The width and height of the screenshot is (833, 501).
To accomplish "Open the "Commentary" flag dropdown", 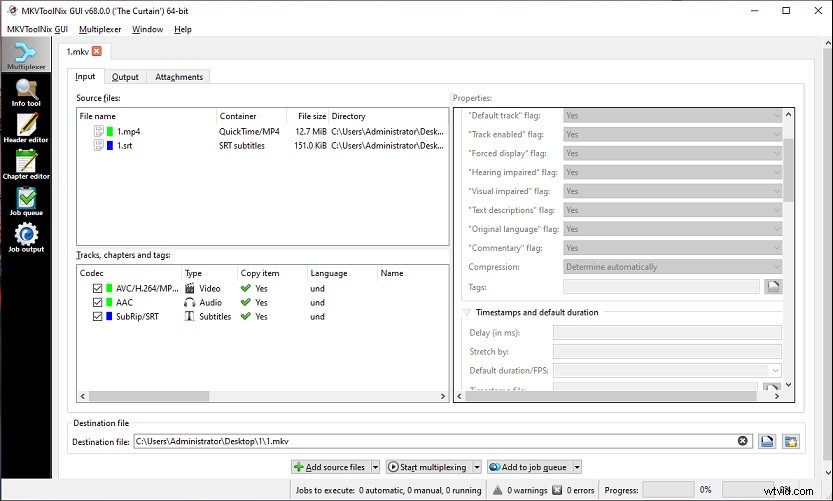I will [673, 248].
